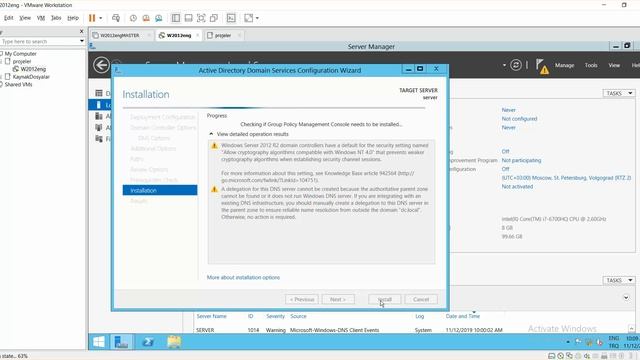Enter full screen mode via toolbar icon

[201, 18]
